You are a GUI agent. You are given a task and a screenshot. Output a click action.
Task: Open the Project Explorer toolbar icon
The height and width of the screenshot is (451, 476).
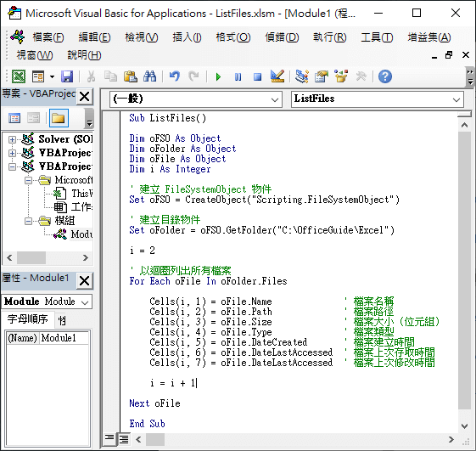coord(302,76)
